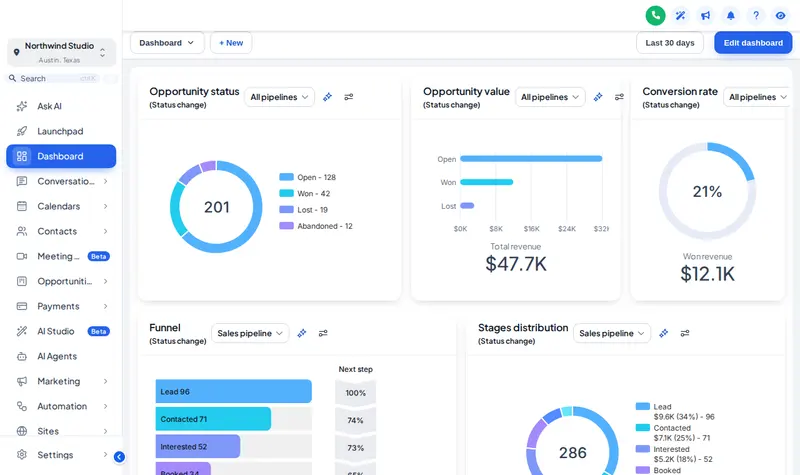Click the Open bar in Opportunity value chart
Viewport: 800px width, 475px height.
tap(531, 159)
